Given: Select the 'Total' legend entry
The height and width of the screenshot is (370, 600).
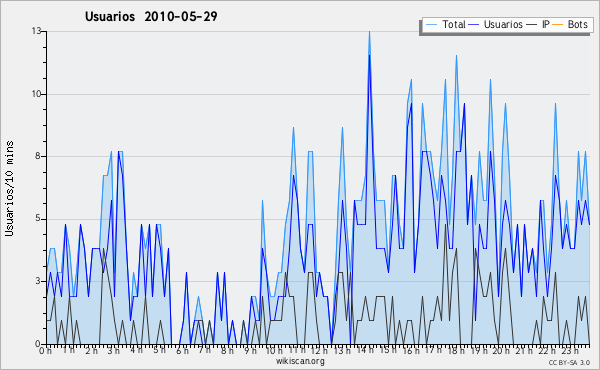Looking at the screenshot, I should [x=445, y=24].
